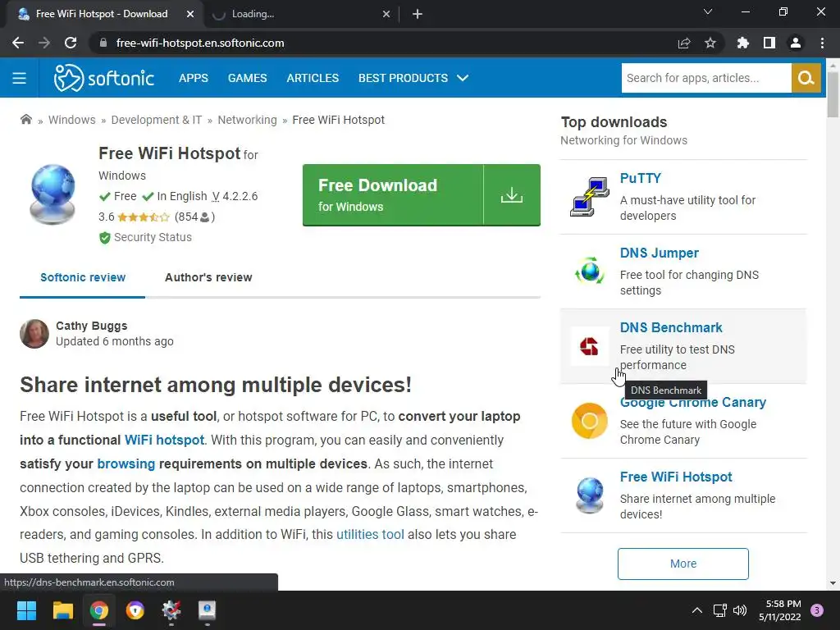Click the More button under Top downloads
840x630 pixels.
[x=683, y=564]
